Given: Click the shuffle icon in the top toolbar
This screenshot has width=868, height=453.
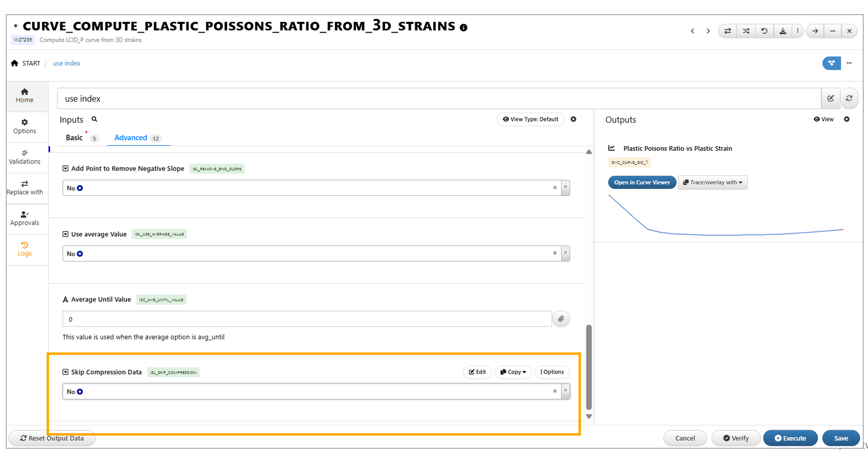Looking at the screenshot, I should pyautogui.click(x=746, y=31).
